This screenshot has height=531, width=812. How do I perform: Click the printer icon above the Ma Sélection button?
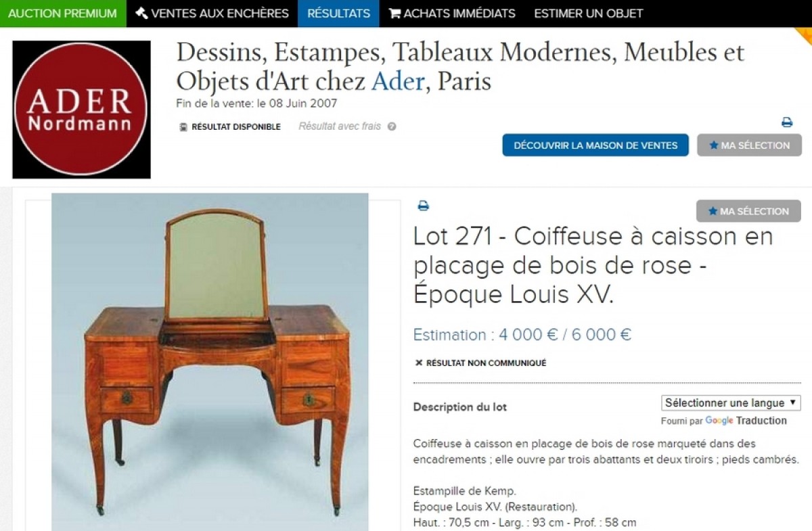(787, 122)
